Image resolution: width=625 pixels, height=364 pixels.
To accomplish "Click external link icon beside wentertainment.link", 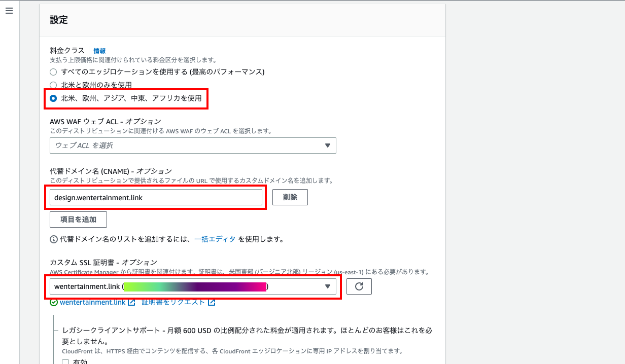I will 131,303.
